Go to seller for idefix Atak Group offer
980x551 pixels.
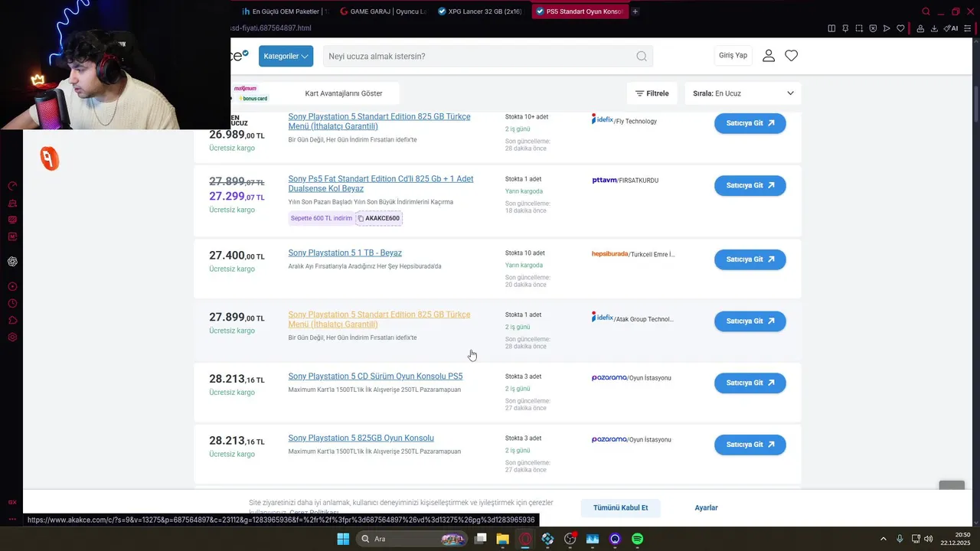750,321
